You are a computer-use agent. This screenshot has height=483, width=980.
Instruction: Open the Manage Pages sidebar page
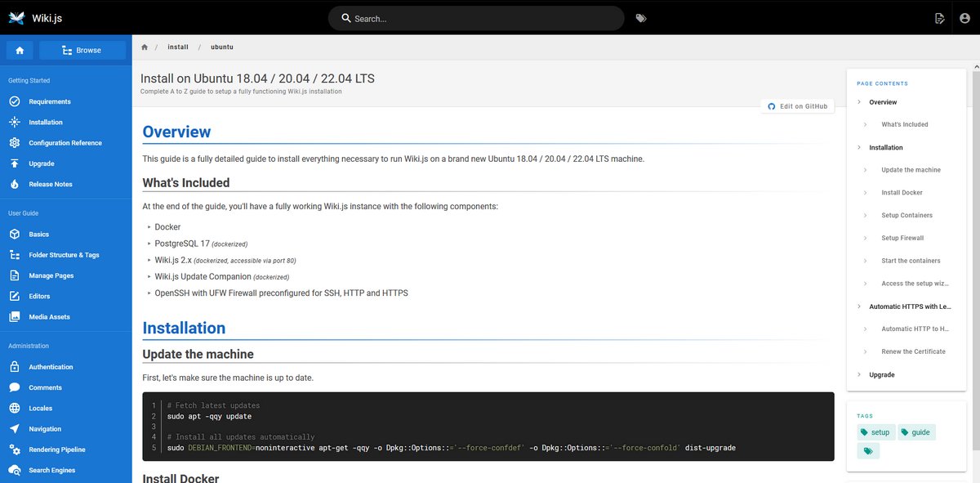65,275
